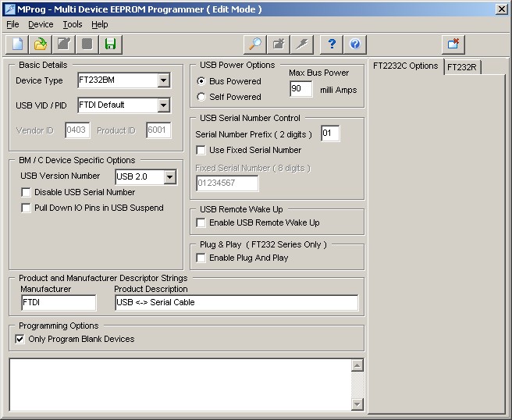This screenshot has width=512, height=420.
Task: Click the log area scrollbar down arrow
Action: click(357, 404)
